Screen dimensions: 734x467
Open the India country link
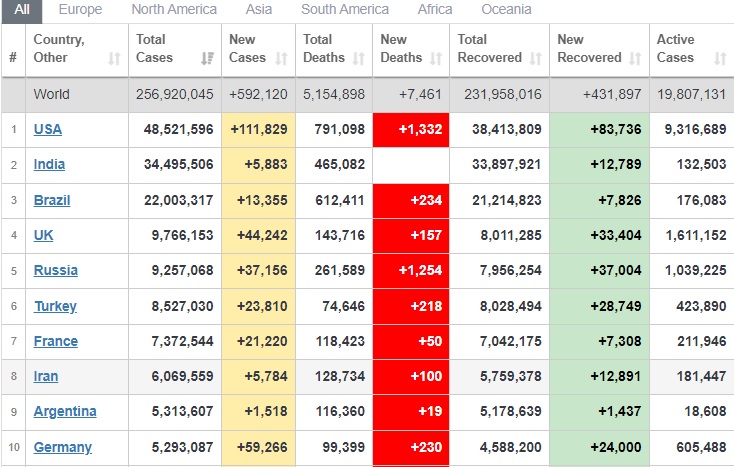pyautogui.click(x=49, y=165)
